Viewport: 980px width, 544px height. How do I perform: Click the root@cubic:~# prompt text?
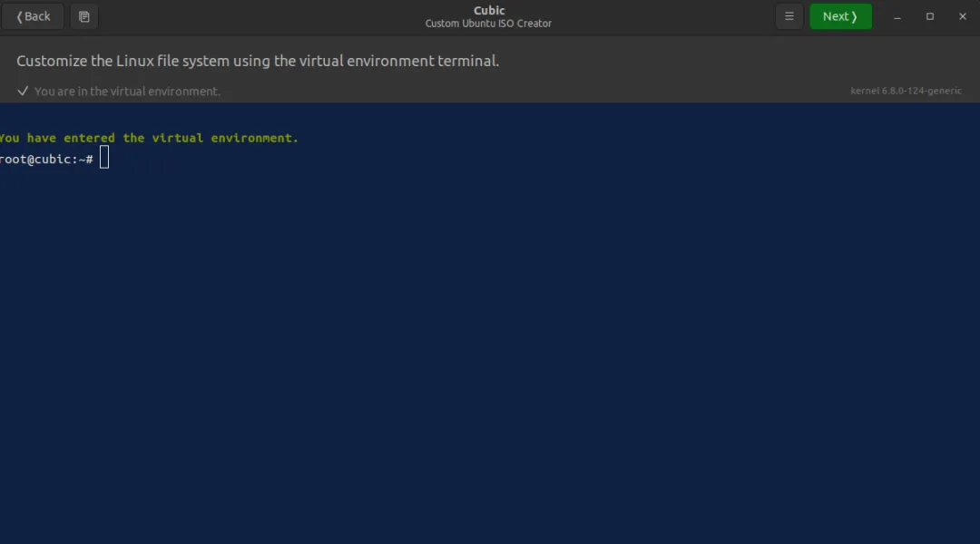click(46, 160)
